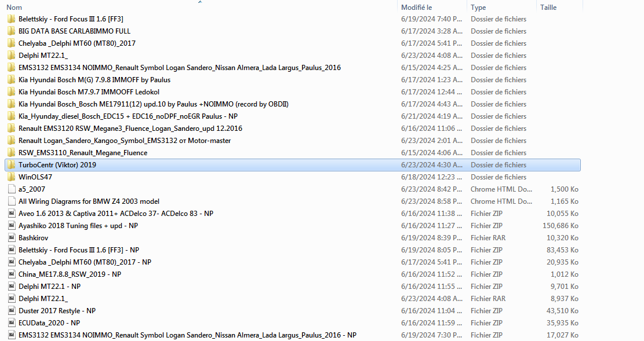Select the China_ME17.8.8_RSW_2019 - NP ZIP icon
Viewport: 644px width, 341px height.
[12, 274]
